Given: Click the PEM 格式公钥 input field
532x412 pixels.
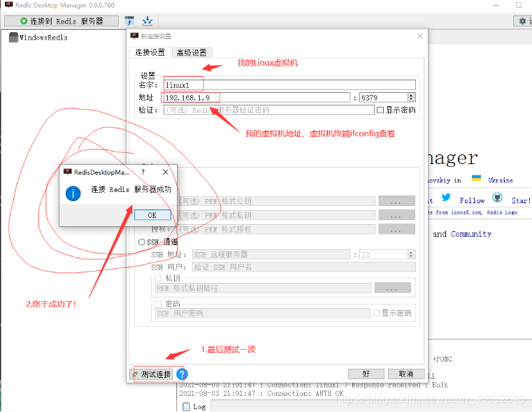Looking at the screenshot, I should click(277, 201).
